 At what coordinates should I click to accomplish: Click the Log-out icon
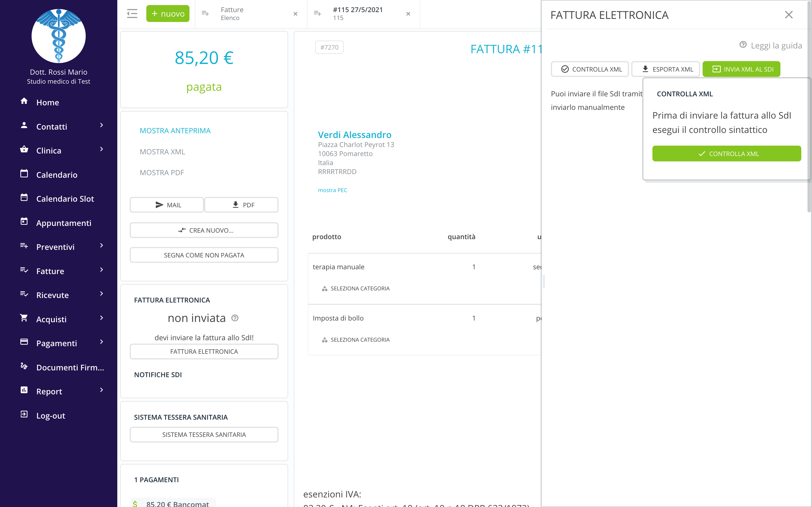24,414
